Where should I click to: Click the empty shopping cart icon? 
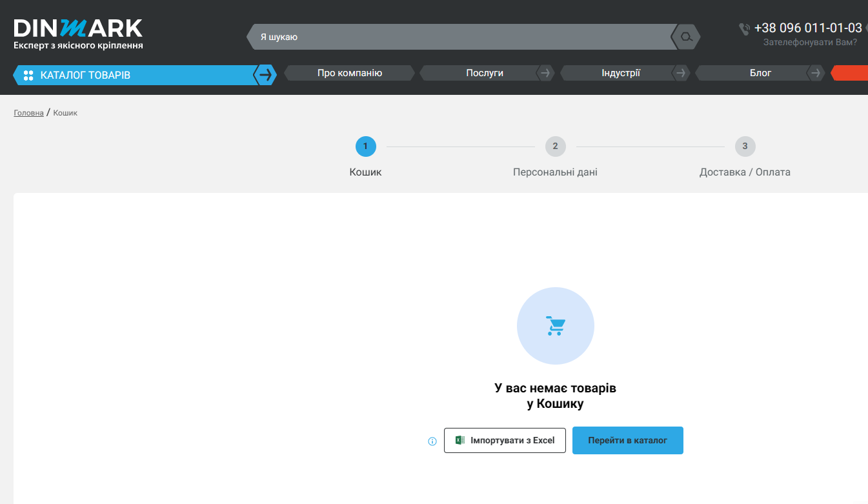click(555, 326)
